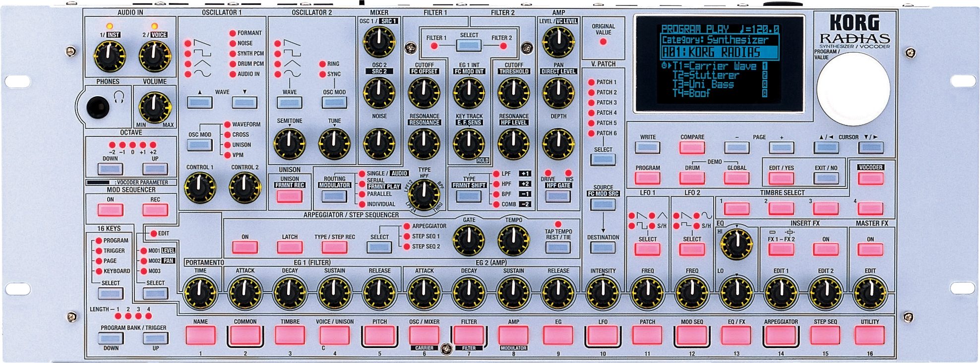Push the Mod Sequencer REC button
Viewport: 980px width, 363px height.
tap(155, 210)
